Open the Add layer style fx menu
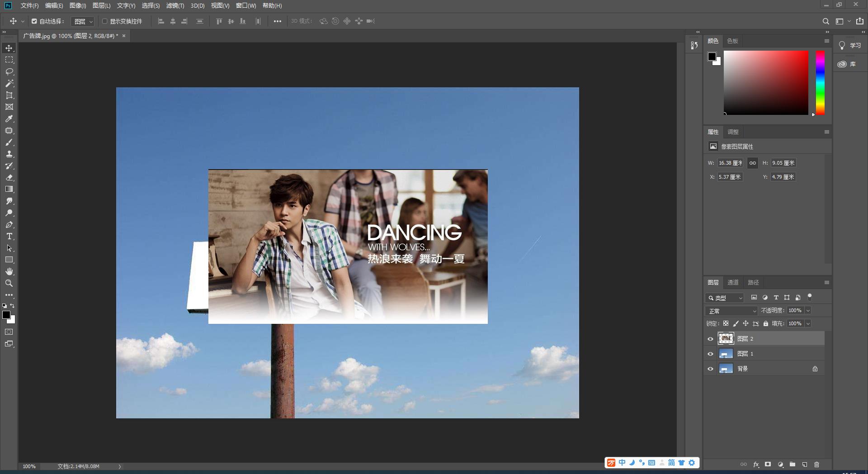The image size is (868, 474). click(x=756, y=465)
